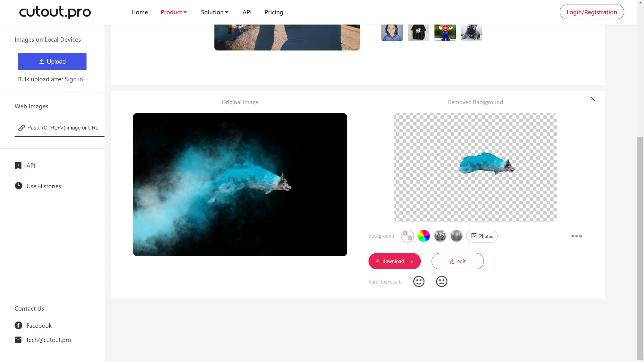The width and height of the screenshot is (644, 362).
Task: Follow the Sign in link
Action: (x=74, y=79)
